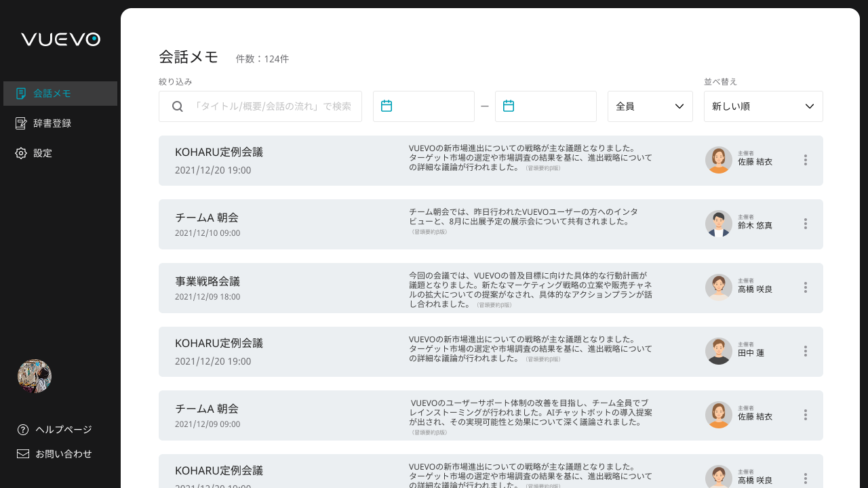Viewport: 868px width, 488px height.
Task: Click the お問い合わせ envelope icon
Action: tap(23, 454)
